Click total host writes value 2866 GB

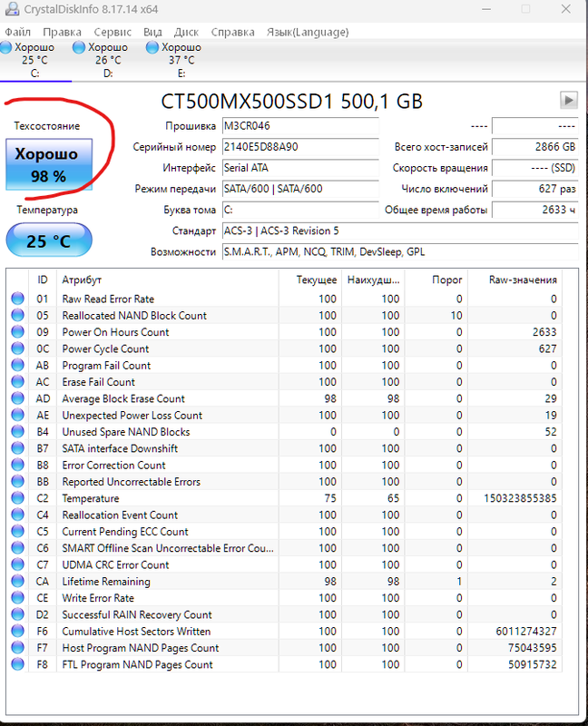click(x=534, y=147)
